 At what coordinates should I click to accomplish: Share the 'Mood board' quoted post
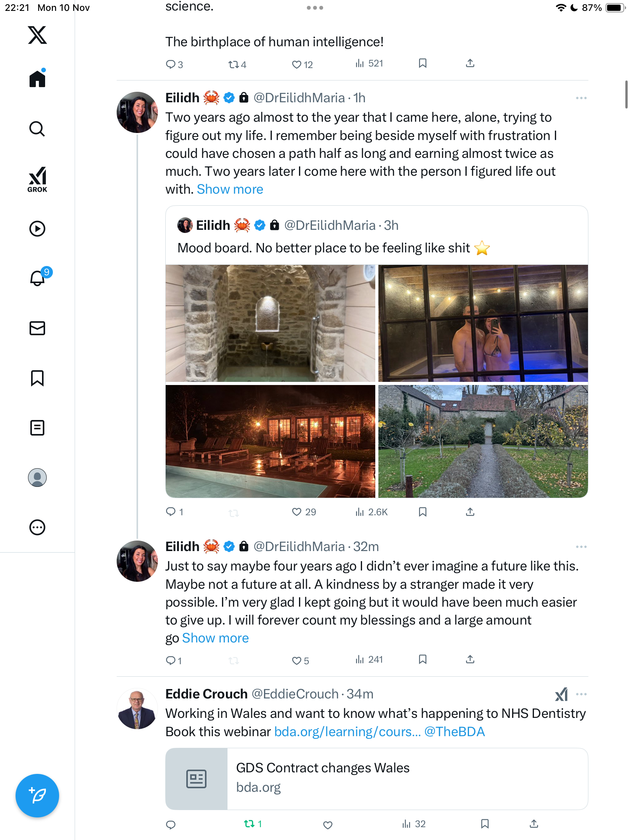click(470, 512)
